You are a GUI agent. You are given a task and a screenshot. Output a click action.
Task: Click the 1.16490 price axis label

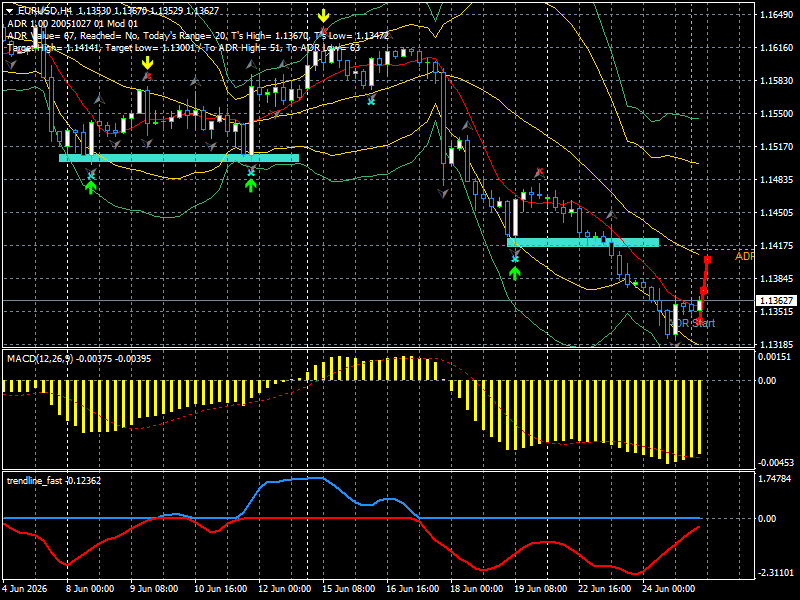(777, 15)
